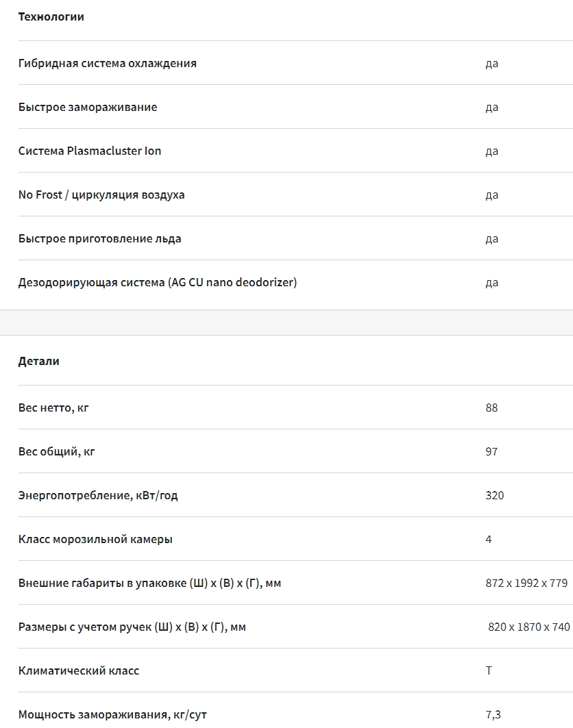Viewport: 573px width, 728px height.
Task: Click the Вес нетто, кг label
Action: point(53,408)
